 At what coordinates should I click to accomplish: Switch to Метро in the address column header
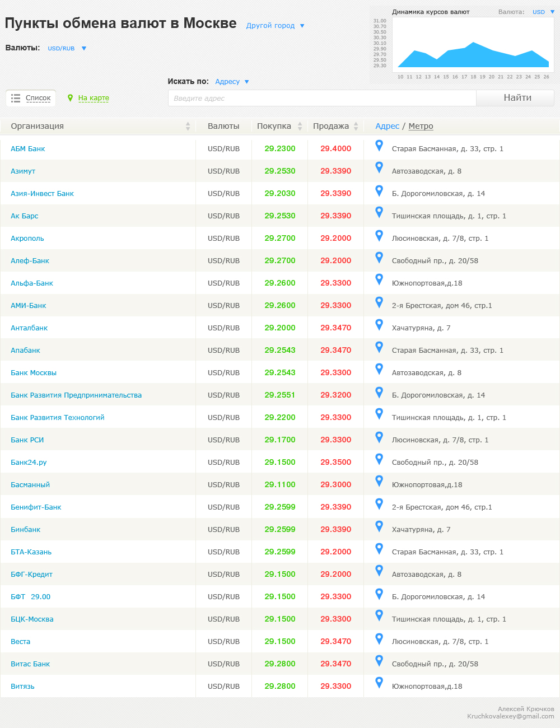[421, 127]
